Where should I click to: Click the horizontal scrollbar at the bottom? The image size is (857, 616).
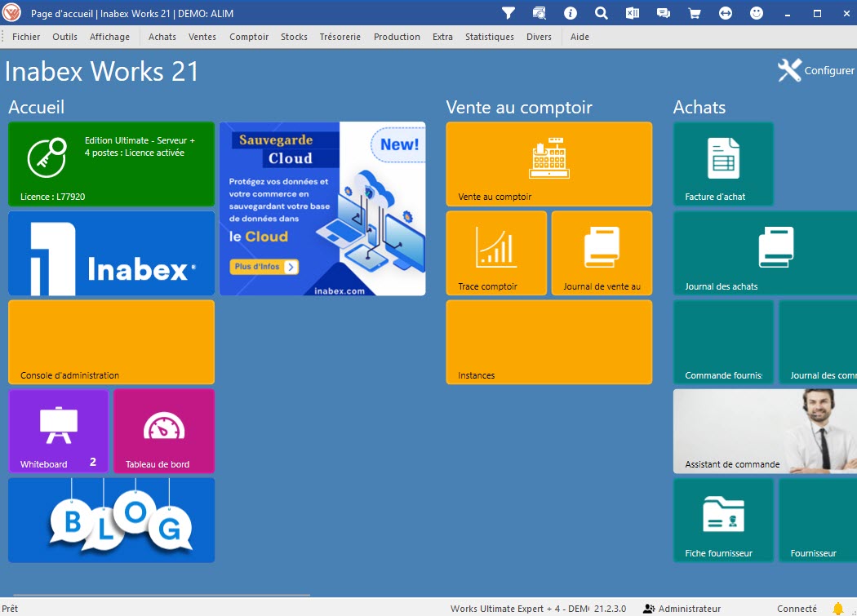click(162, 596)
